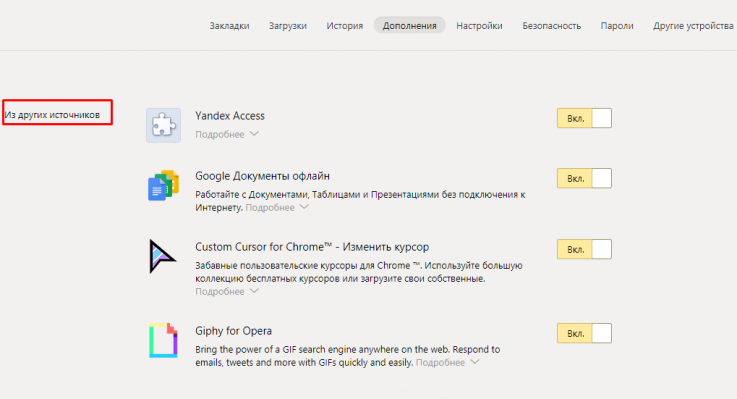Open the История tab

pyautogui.click(x=345, y=26)
